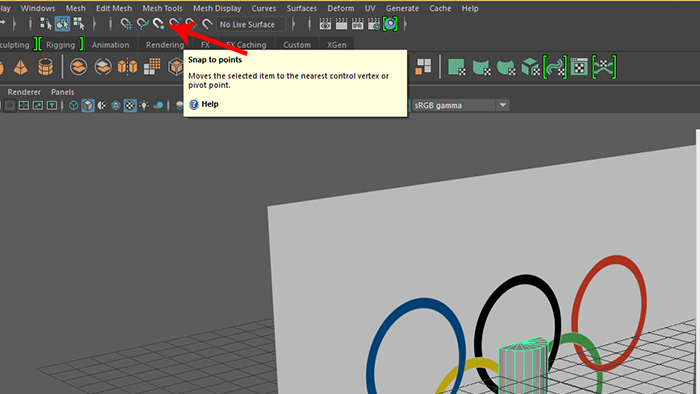Click the field chart panel icon

click(24, 105)
